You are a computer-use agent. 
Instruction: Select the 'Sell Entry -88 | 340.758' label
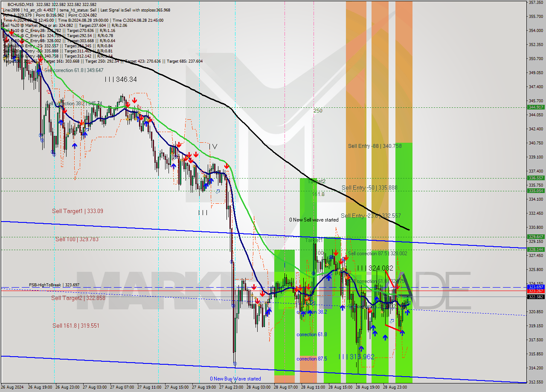click(375, 146)
